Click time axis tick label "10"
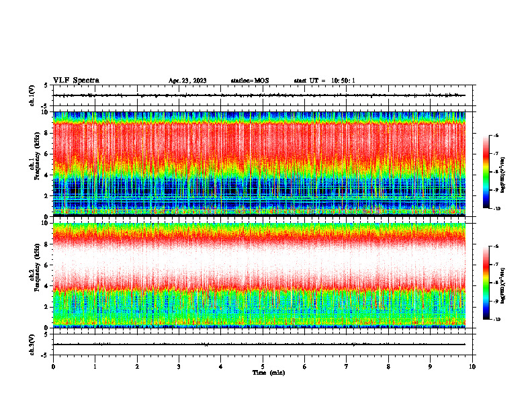Screen dimensions: 532x411 click(472, 367)
